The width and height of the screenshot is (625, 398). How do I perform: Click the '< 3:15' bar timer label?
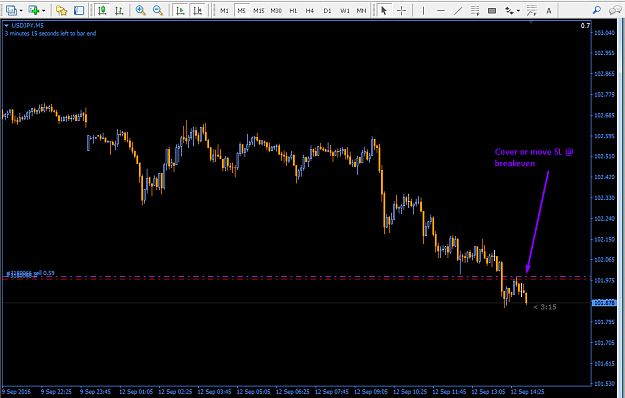(544, 307)
